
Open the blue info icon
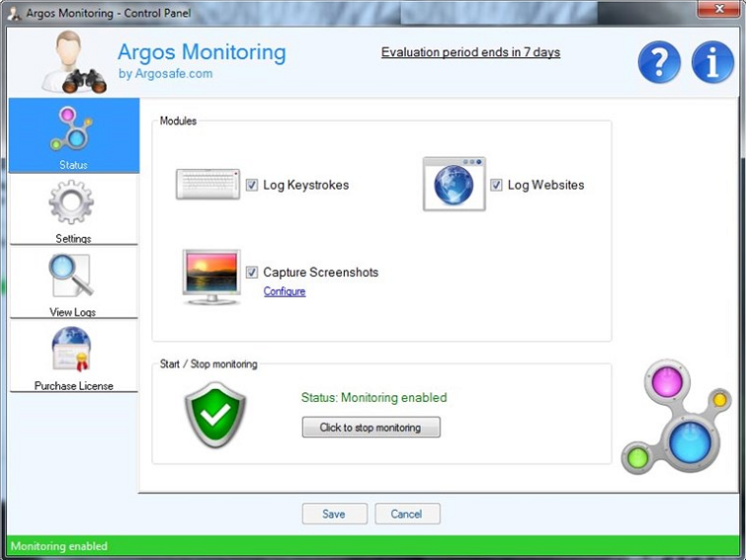pyautogui.click(x=712, y=63)
